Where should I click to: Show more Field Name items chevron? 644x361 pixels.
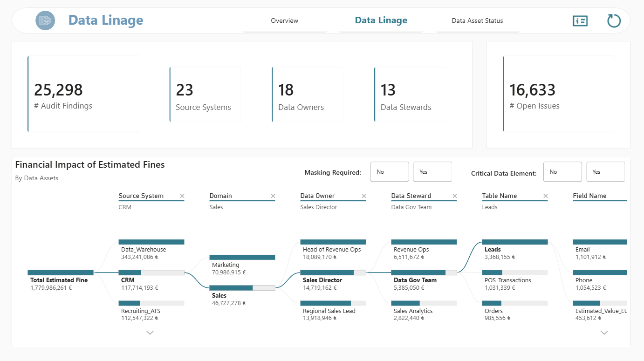[604, 333]
